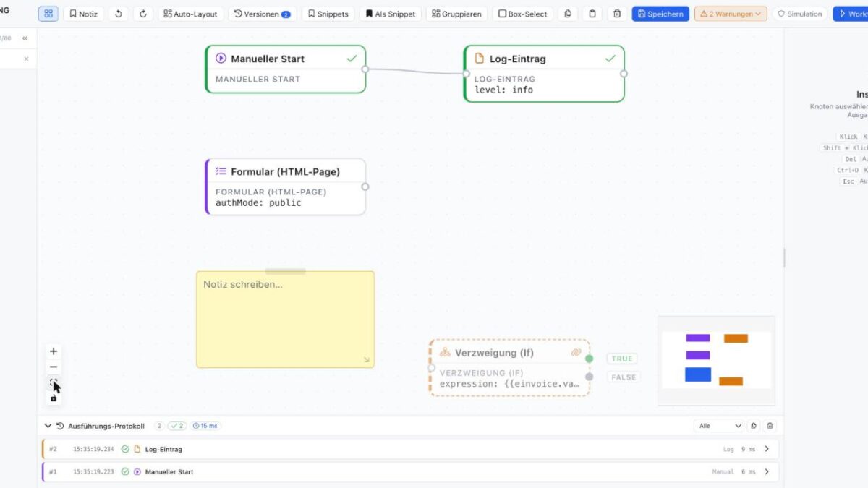Screen dimensions: 868x488
Task: Click the green status check in row #1
Action: (x=125, y=472)
